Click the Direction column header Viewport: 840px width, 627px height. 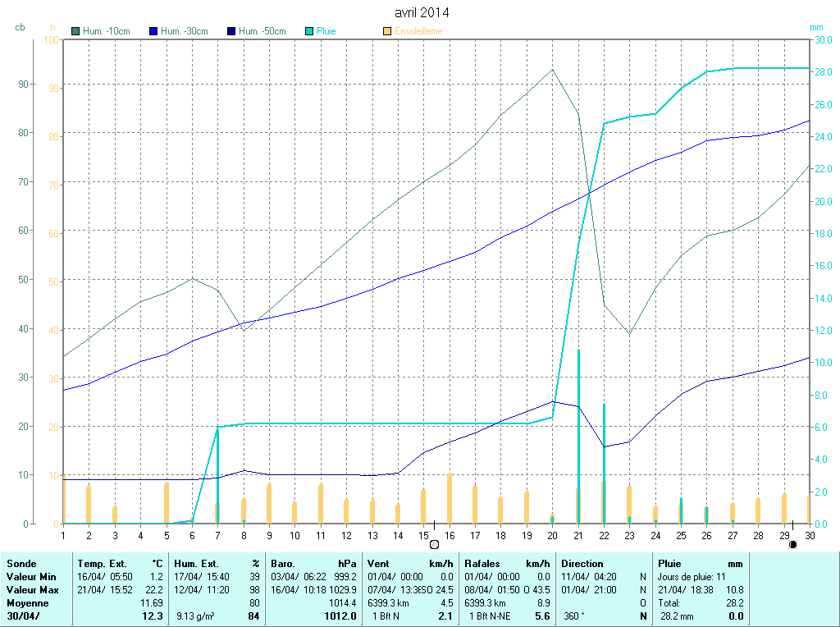tap(582, 564)
